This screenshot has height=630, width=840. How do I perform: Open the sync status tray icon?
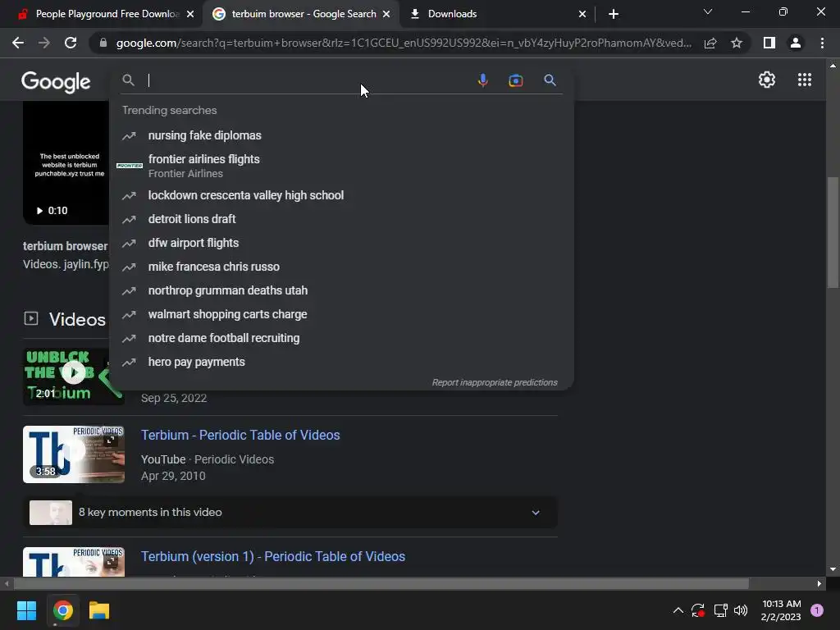(697, 610)
